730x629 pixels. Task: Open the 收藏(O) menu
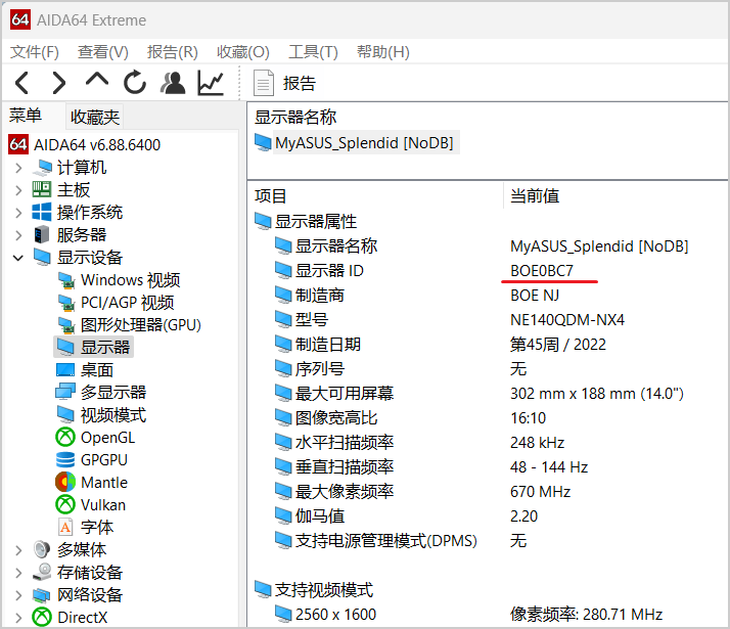[x=243, y=52]
